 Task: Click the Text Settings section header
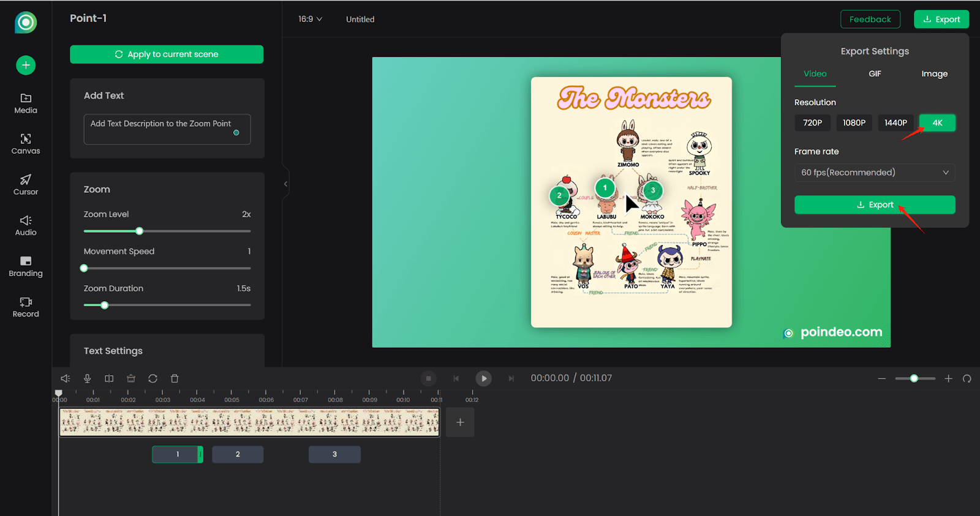[x=113, y=351]
